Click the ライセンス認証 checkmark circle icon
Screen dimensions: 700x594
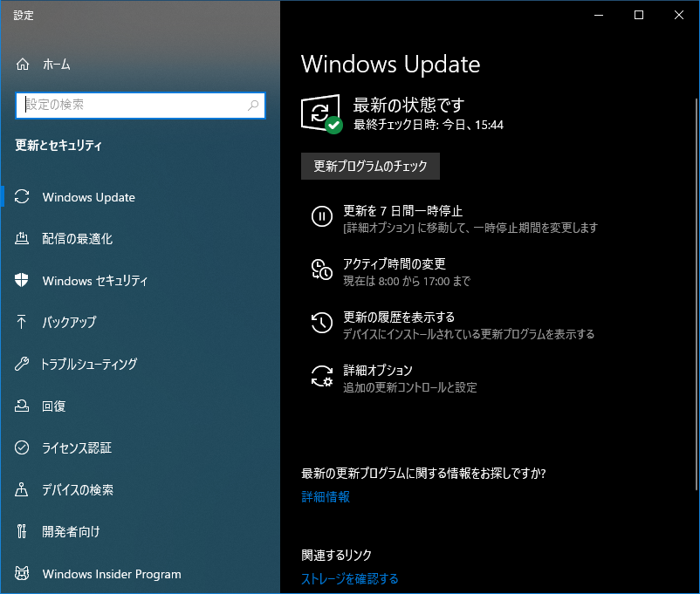pyautogui.click(x=22, y=447)
